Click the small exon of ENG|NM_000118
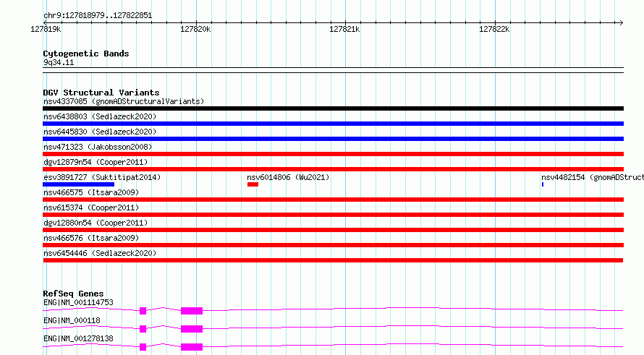 click(x=143, y=329)
